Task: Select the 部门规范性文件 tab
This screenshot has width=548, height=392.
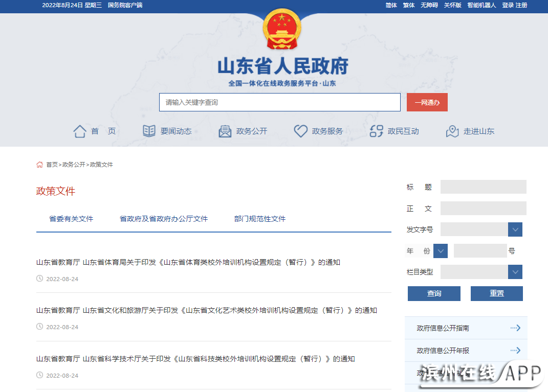Action: coord(259,219)
